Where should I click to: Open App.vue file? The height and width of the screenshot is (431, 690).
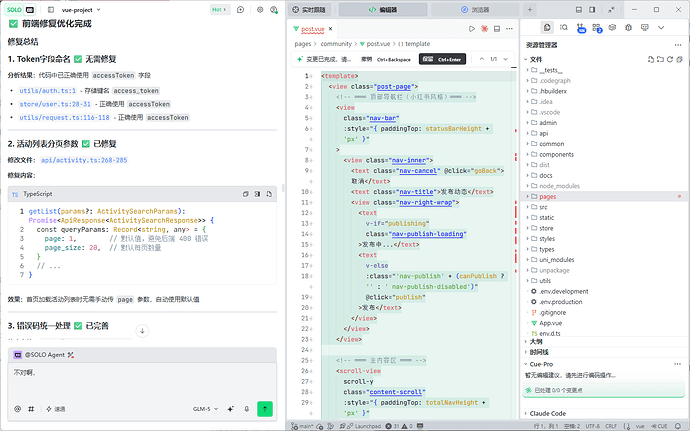click(x=551, y=323)
